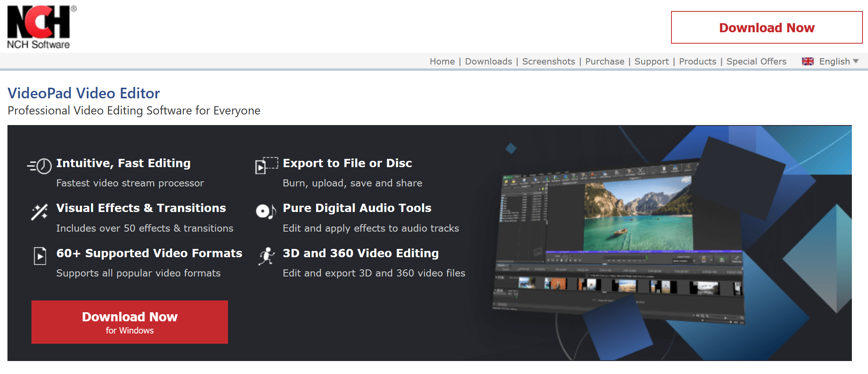
Task: Click 'Includes over 50 effects & transitions' text
Action: pyautogui.click(x=145, y=228)
